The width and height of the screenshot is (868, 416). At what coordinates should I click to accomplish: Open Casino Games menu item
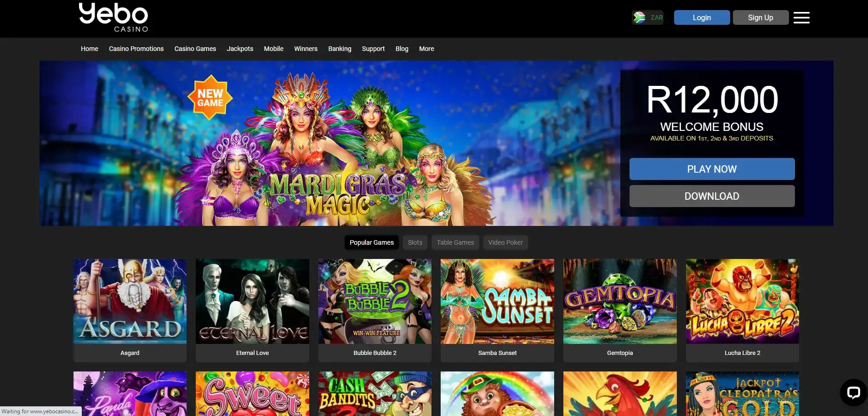(x=195, y=49)
